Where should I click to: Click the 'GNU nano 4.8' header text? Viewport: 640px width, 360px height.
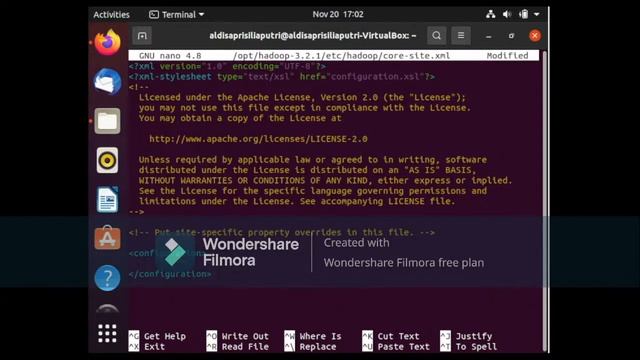click(x=170, y=56)
